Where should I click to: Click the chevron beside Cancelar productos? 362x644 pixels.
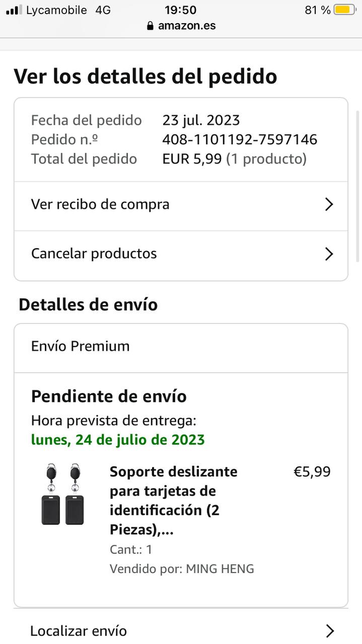(x=329, y=254)
